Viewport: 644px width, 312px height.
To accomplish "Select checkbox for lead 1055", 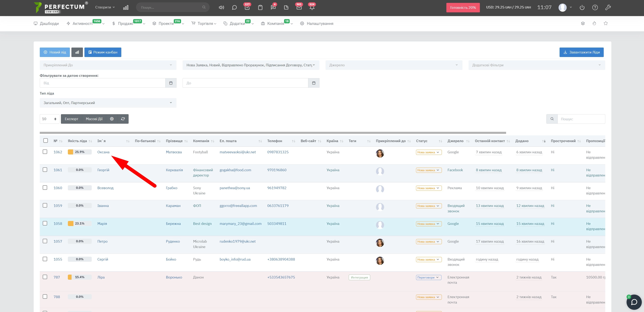I will click(45, 259).
